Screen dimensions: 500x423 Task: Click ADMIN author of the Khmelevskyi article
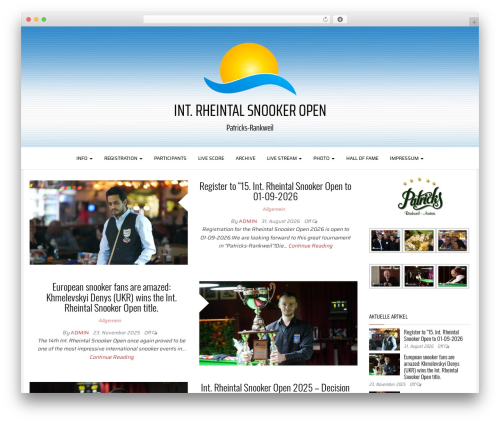point(80,333)
